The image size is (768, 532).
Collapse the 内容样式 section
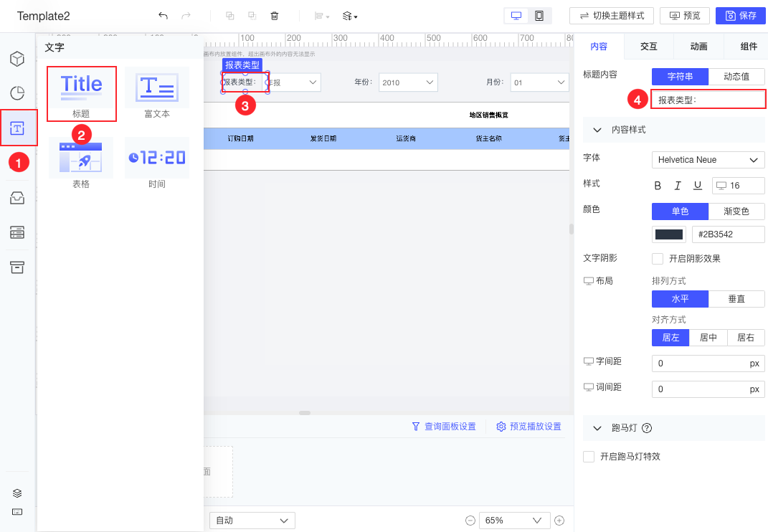(597, 130)
